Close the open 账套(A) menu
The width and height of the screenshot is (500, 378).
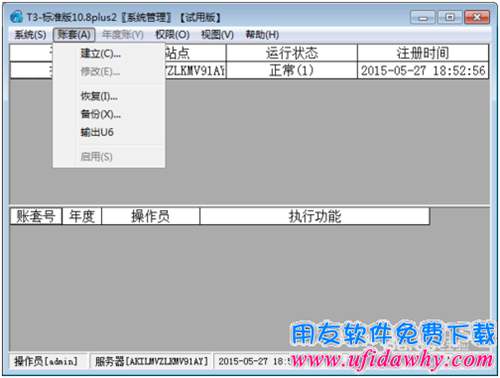[74, 34]
